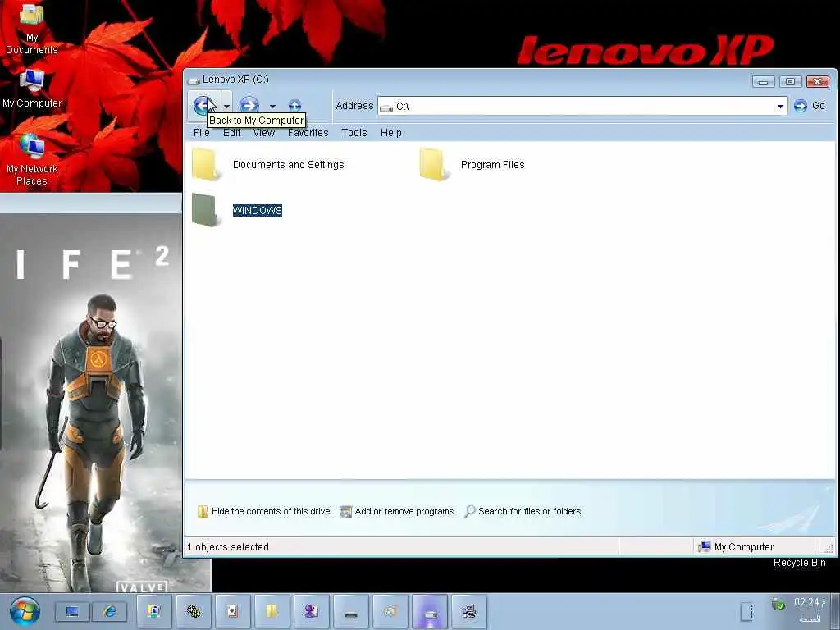Click the magnifier icon beside Search for files
The height and width of the screenshot is (630, 840).
pos(469,512)
